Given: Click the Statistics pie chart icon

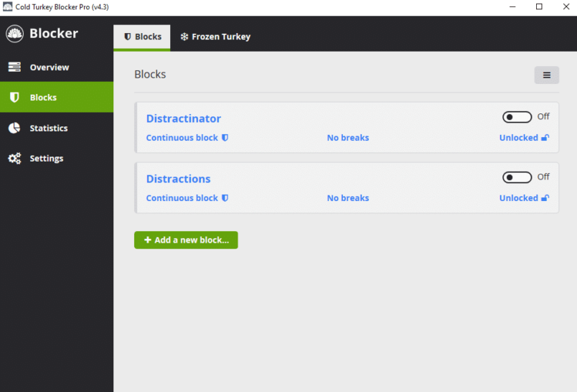Looking at the screenshot, I should [14, 128].
